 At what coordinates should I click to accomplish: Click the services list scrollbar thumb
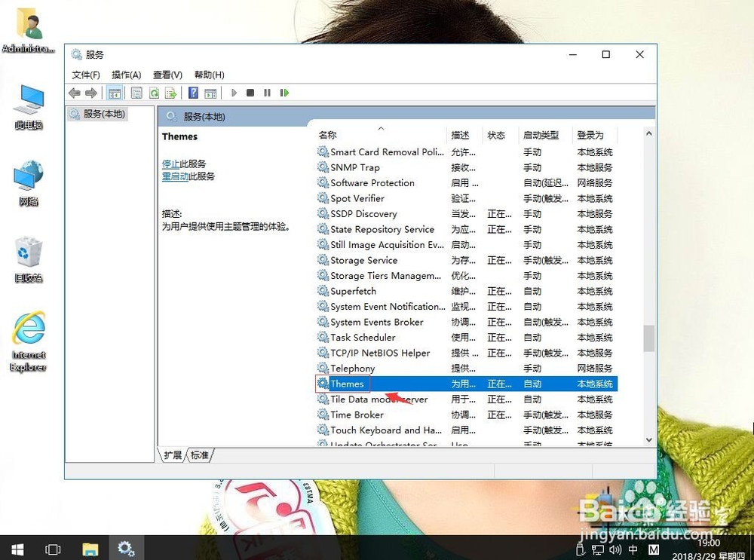pyautogui.click(x=648, y=338)
